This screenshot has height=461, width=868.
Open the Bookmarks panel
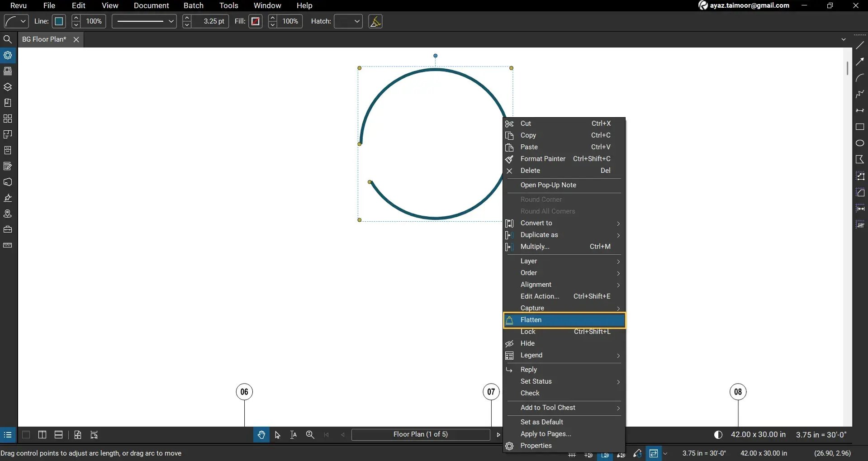(8, 103)
